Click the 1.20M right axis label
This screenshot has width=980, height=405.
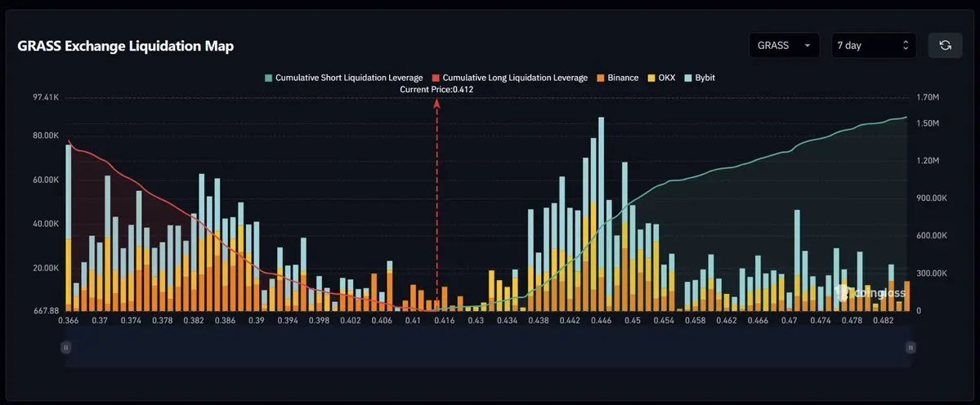tap(927, 161)
